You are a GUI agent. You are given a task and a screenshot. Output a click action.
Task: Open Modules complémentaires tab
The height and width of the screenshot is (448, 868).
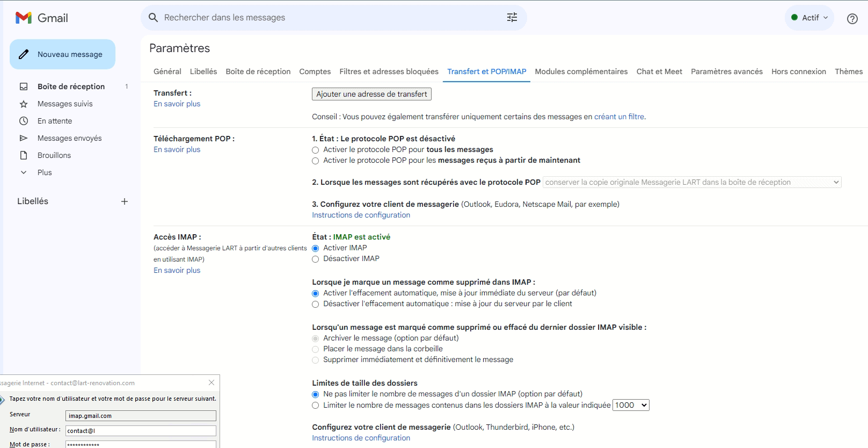(581, 71)
